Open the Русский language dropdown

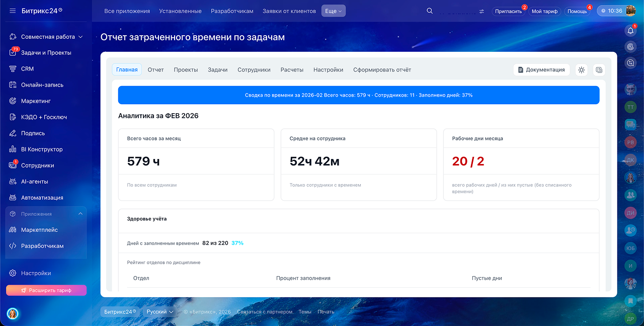point(160,312)
